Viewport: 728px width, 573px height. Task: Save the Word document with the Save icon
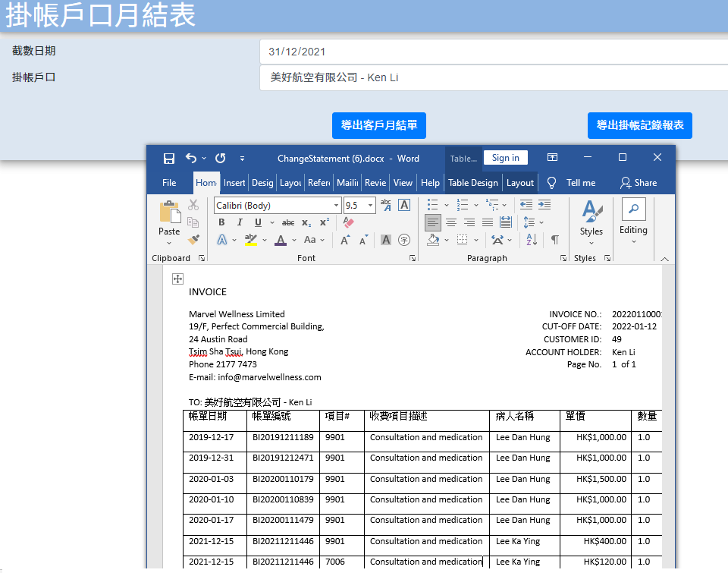pos(169,159)
